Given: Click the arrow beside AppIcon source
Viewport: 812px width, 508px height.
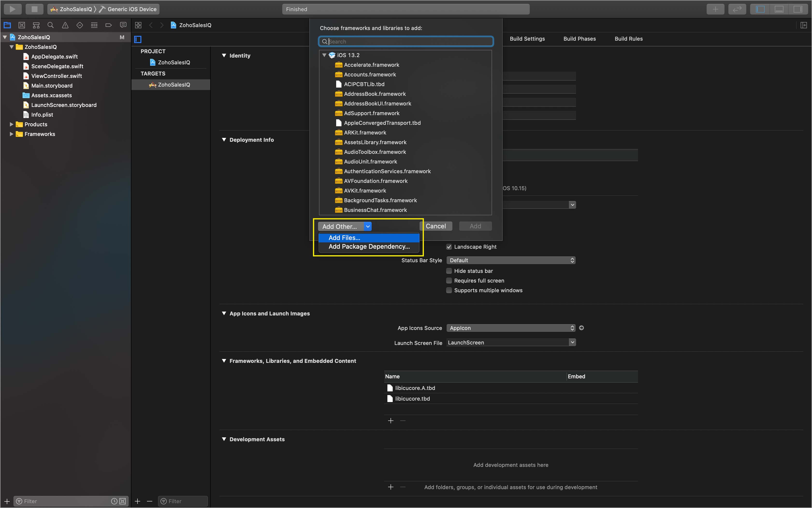Looking at the screenshot, I should click(x=581, y=328).
